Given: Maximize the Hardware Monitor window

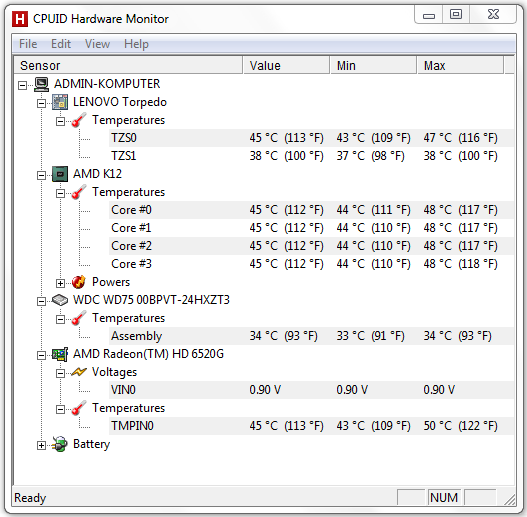Looking at the screenshot, I should [456, 15].
